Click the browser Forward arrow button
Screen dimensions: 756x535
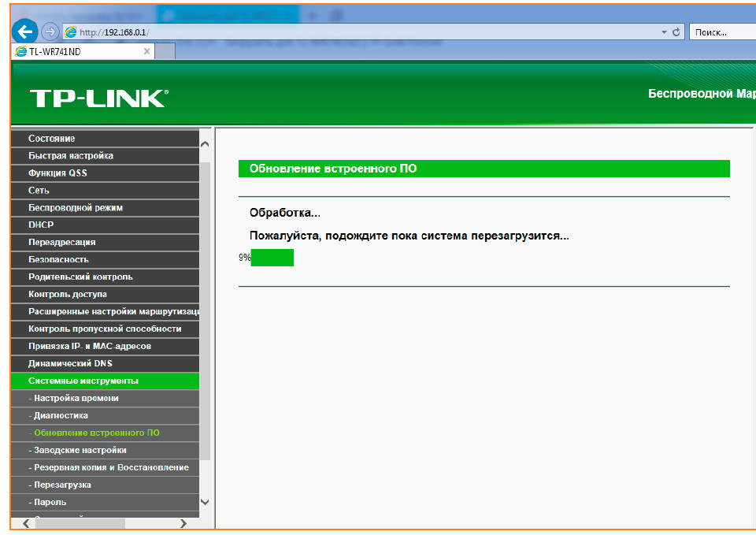tap(50, 32)
